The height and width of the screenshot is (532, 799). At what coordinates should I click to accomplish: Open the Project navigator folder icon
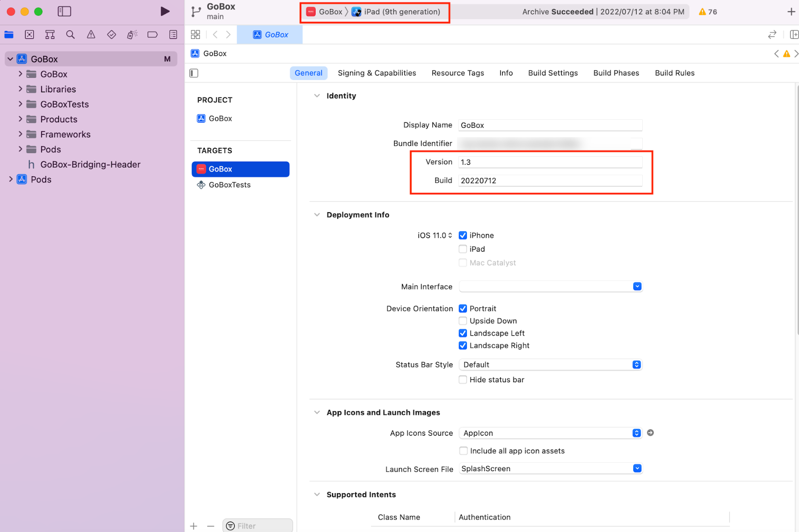[x=9, y=34]
